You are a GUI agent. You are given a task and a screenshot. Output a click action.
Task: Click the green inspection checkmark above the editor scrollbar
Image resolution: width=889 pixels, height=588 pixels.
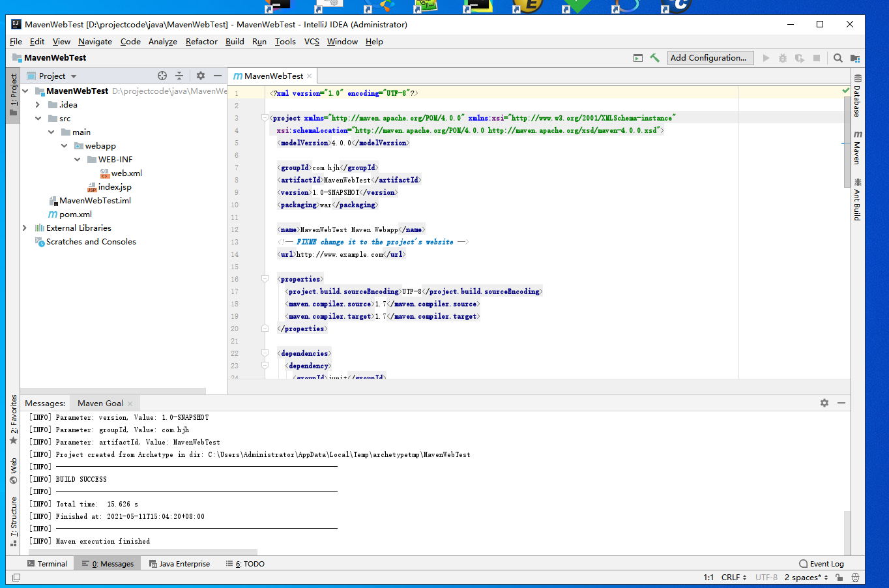click(846, 90)
